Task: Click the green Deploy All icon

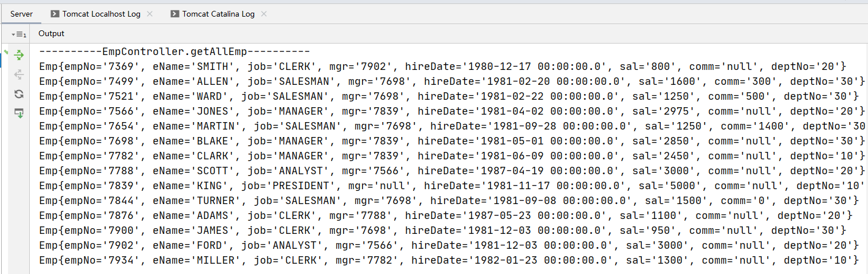Action: [19, 55]
